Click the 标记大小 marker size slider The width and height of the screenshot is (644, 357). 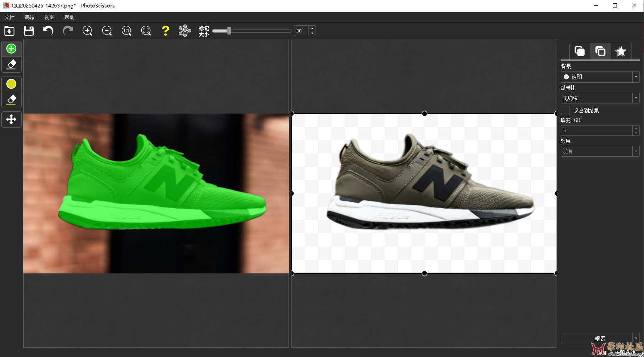tap(252, 31)
